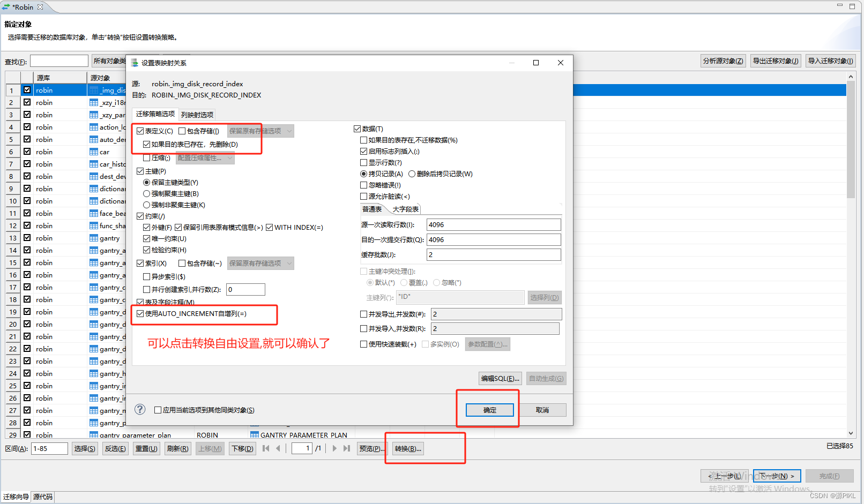Open storage options dropdown beside 表定义
The width and height of the screenshot is (864, 504).
pos(260,131)
